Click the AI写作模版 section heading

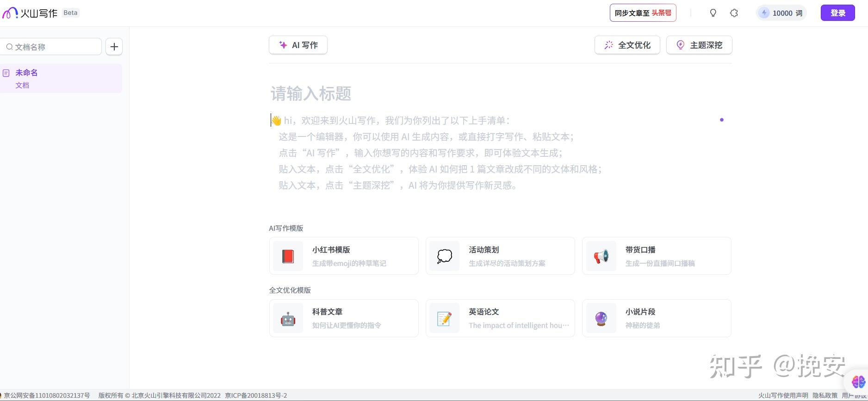[286, 228]
